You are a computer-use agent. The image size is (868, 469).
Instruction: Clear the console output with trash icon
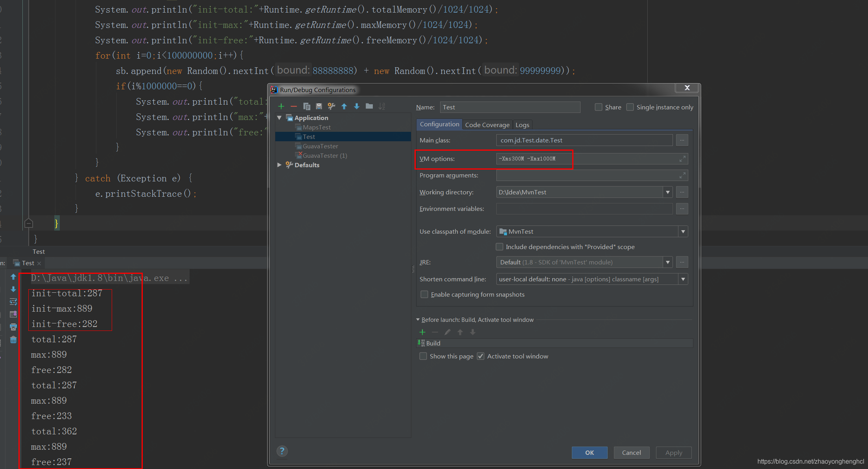(x=13, y=340)
